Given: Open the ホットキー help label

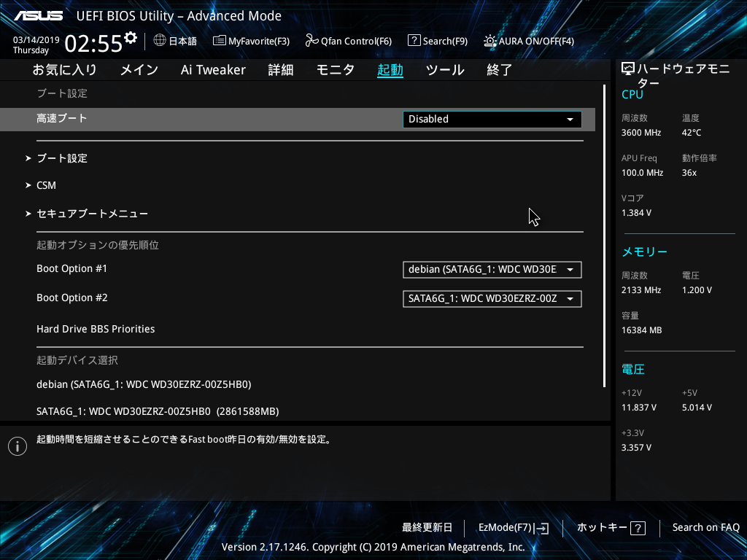Looking at the screenshot, I should (602, 528).
